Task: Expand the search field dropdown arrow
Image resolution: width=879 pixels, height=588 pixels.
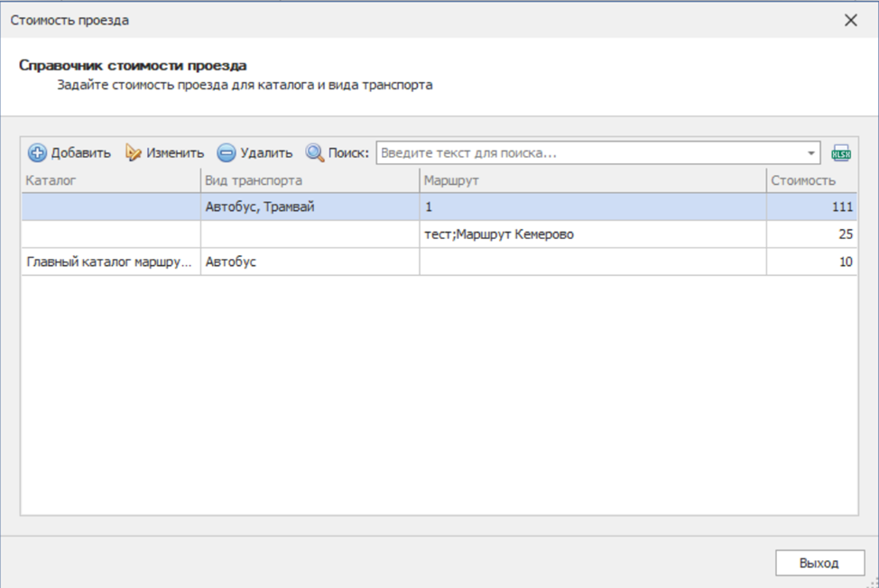Action: click(x=811, y=153)
